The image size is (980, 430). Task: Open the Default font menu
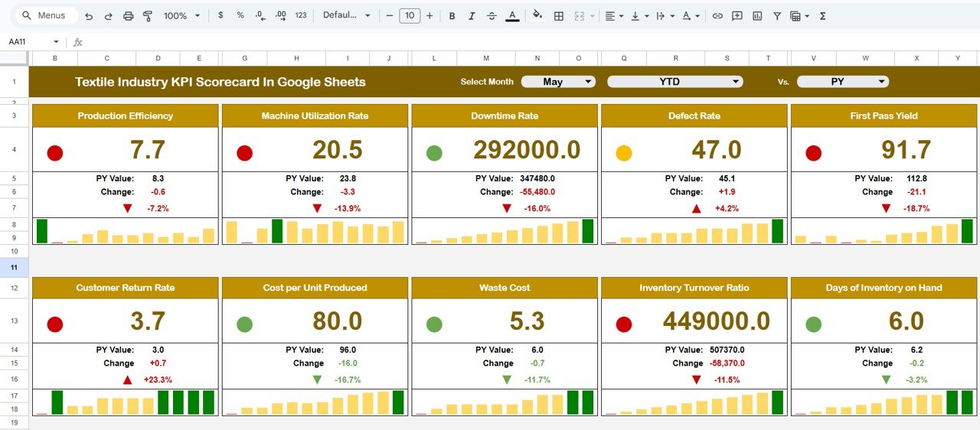click(346, 16)
